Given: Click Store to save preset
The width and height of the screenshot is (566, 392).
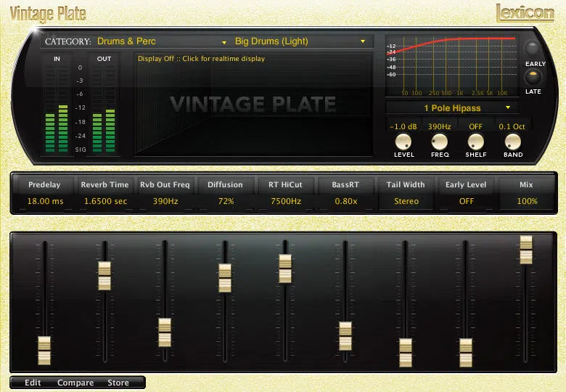Looking at the screenshot, I should [x=118, y=383].
